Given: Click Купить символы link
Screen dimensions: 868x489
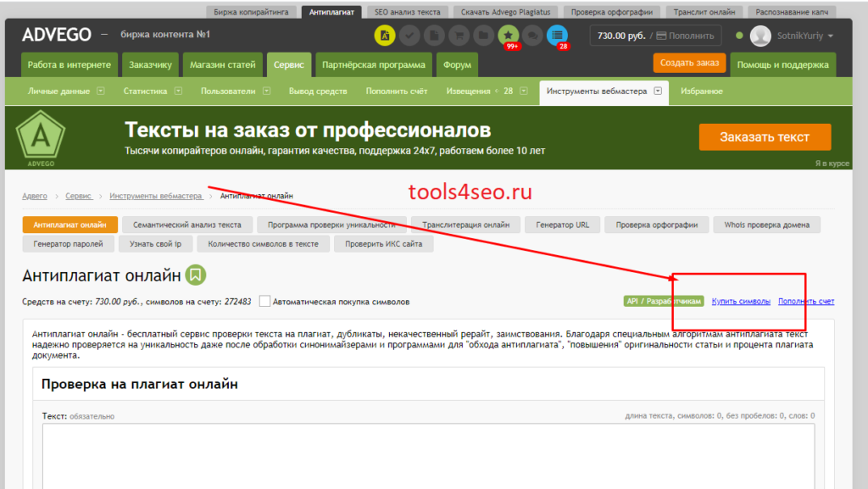Looking at the screenshot, I should 741,301.
